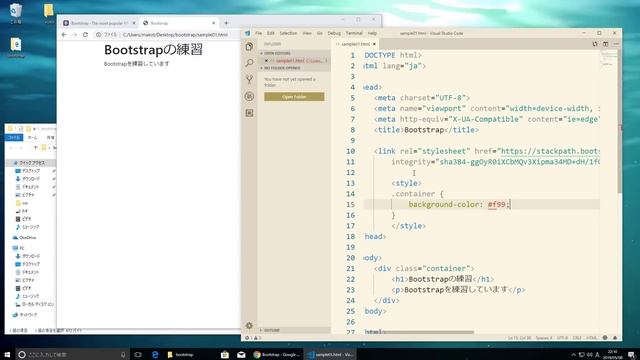Screen dimensions: 640x360
Task: Click the Open Folder button
Action: point(294,97)
